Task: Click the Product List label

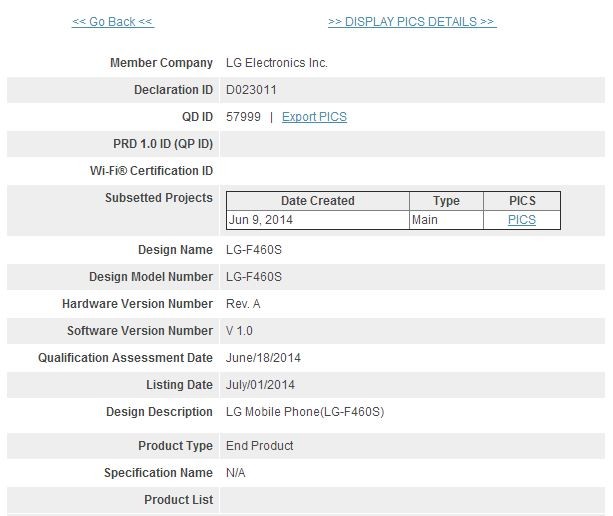Action: (x=179, y=500)
